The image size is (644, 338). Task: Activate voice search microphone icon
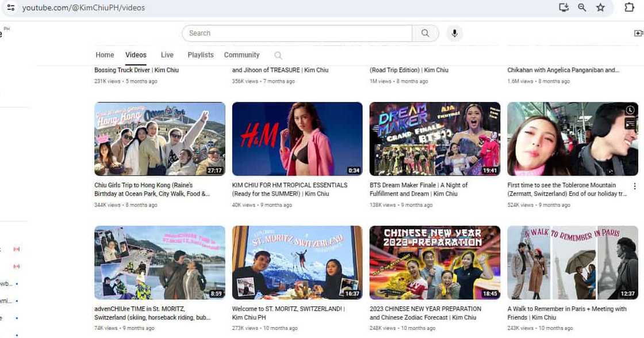coord(454,33)
